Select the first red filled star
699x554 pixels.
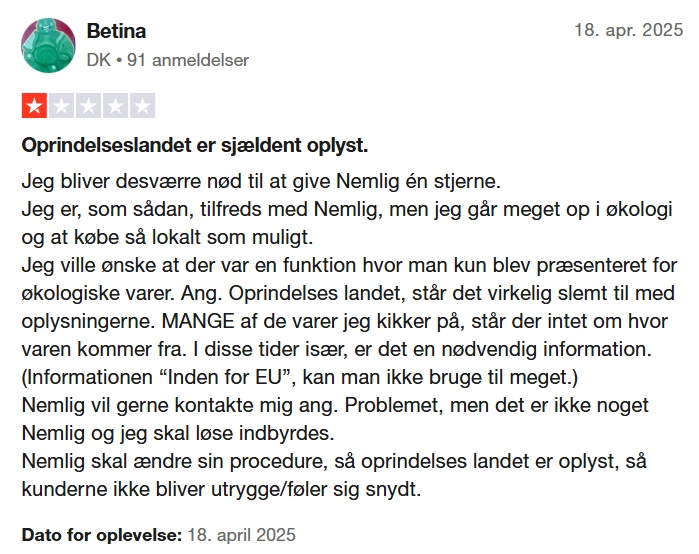[34, 106]
